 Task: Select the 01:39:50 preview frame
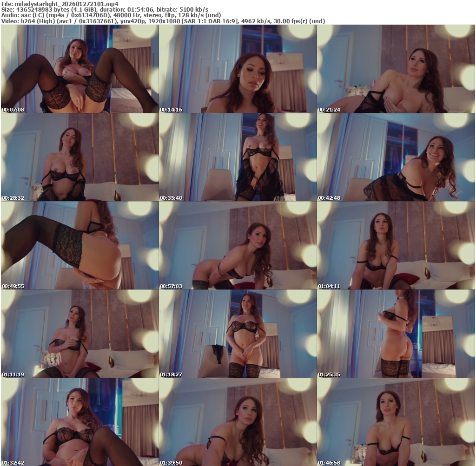(238, 422)
